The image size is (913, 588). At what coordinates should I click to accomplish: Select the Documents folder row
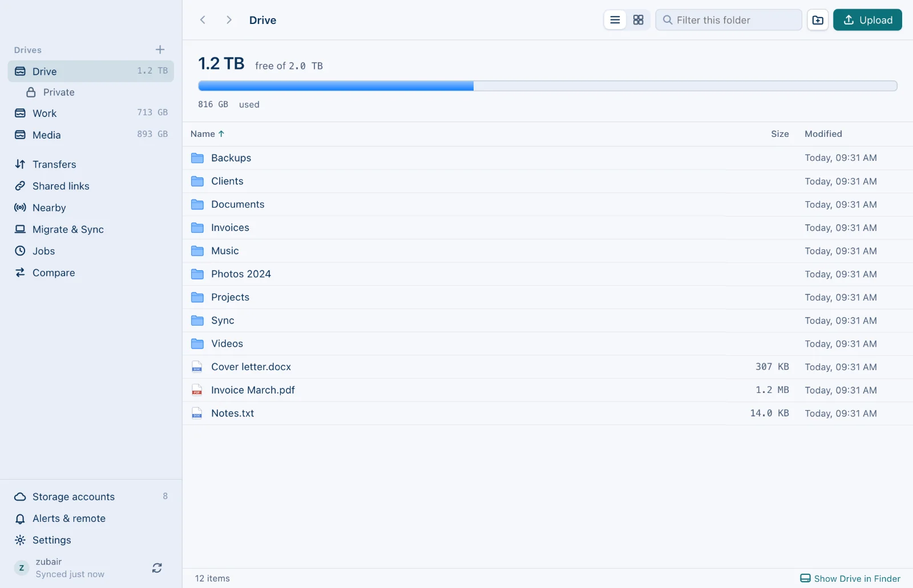pos(547,204)
